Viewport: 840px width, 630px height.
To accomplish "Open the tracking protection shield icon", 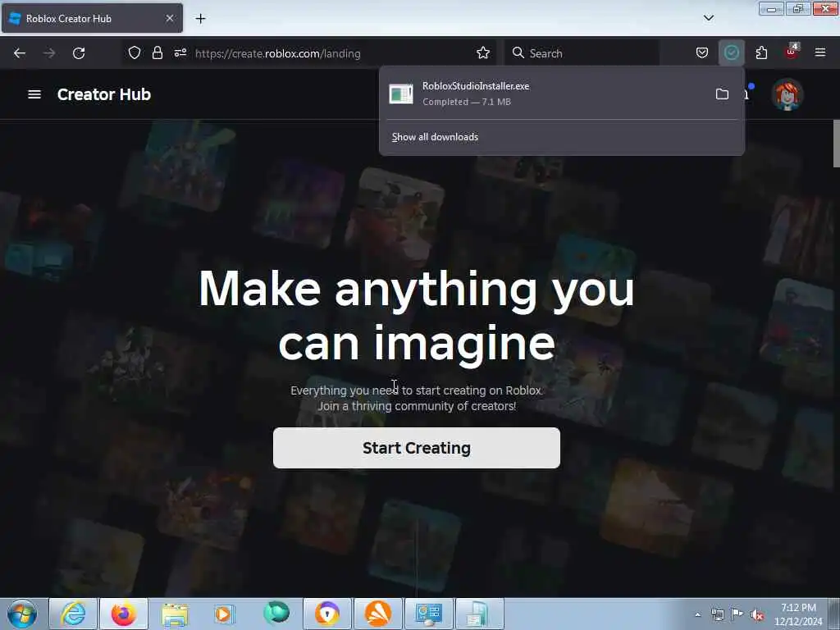I will pyautogui.click(x=135, y=53).
